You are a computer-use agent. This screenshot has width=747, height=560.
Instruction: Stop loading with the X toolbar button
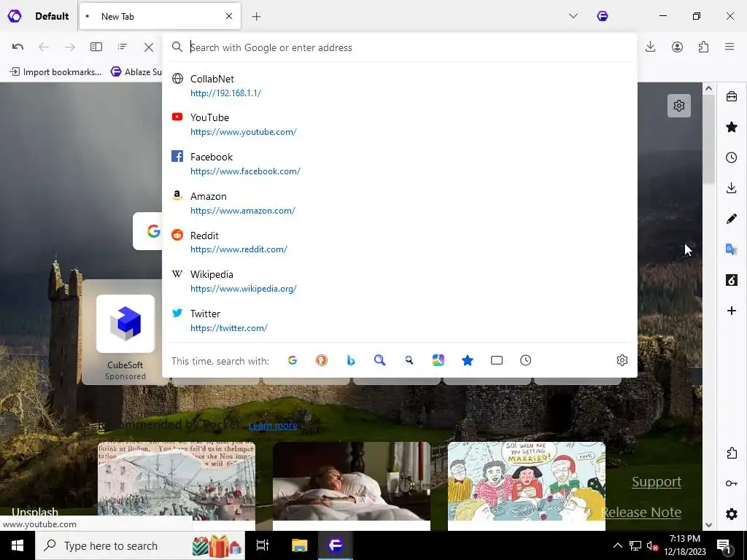coord(149,47)
